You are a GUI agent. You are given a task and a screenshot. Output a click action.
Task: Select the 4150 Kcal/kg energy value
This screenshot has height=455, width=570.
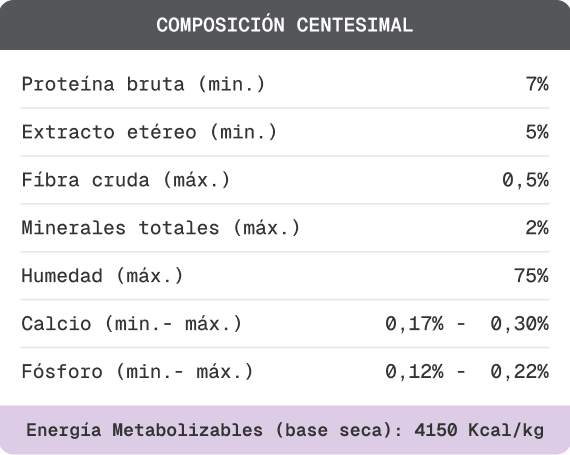tap(479, 430)
